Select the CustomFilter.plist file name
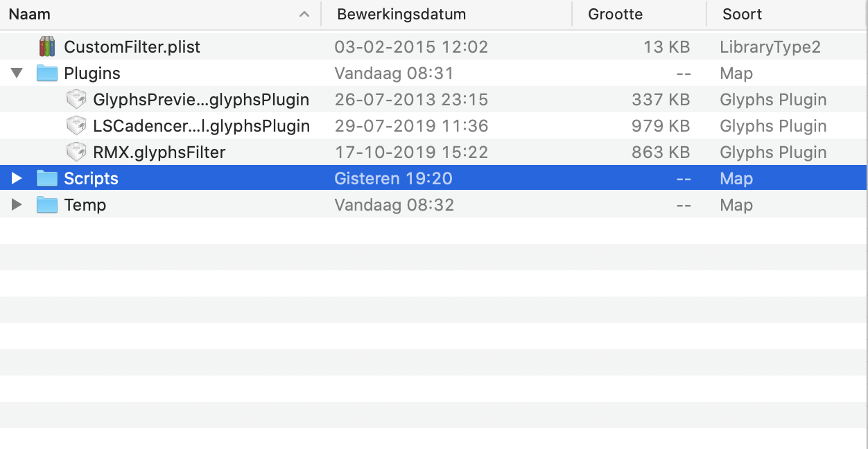Image resolution: width=868 pixels, height=449 pixels. click(132, 47)
